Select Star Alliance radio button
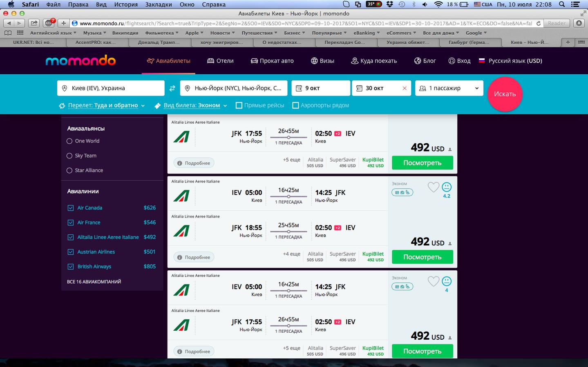The width and height of the screenshot is (588, 367). [x=69, y=171]
